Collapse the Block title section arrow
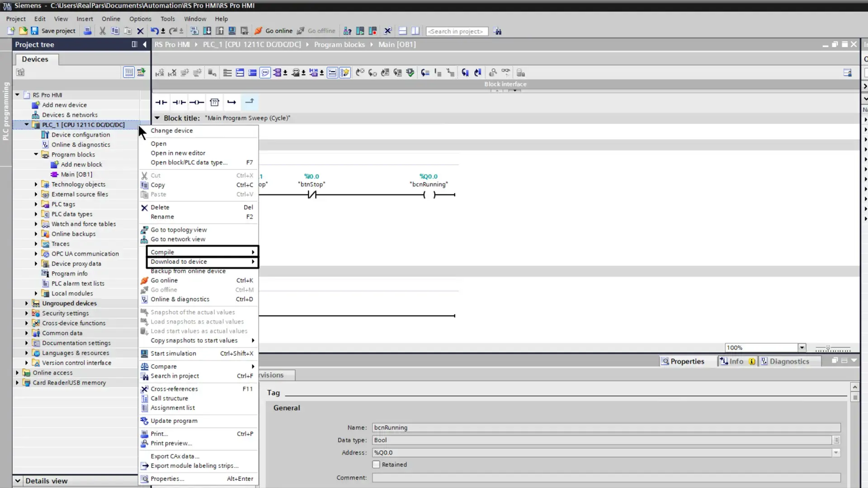 pos(157,118)
